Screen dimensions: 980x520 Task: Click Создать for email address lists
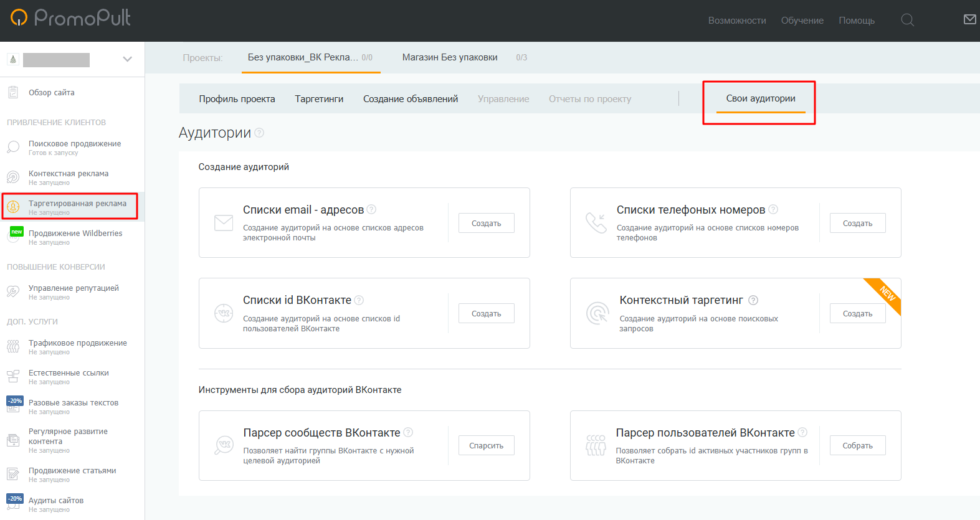(487, 223)
